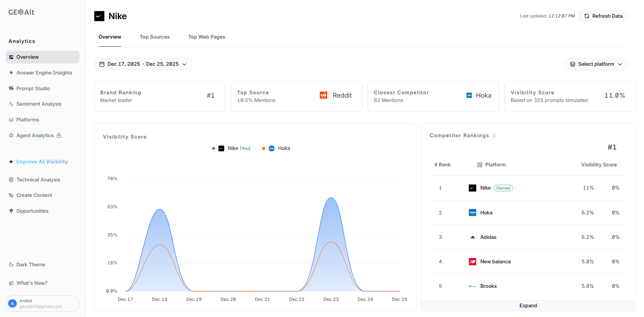The height and width of the screenshot is (317, 644).
Task: Open Answer Engine Insights menu item
Action: 43,73
